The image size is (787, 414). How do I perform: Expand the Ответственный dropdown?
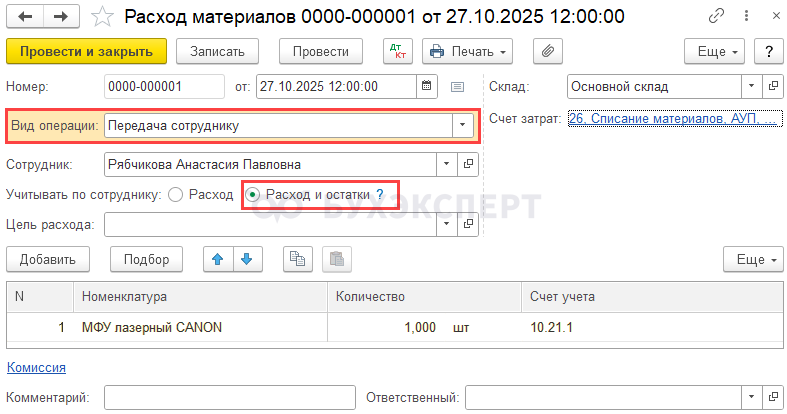751,397
